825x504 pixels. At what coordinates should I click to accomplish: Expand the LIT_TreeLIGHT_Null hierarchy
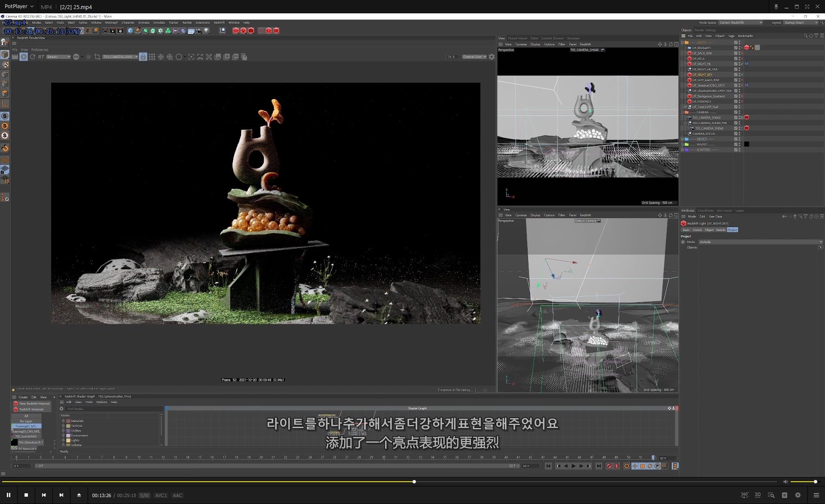point(685,107)
